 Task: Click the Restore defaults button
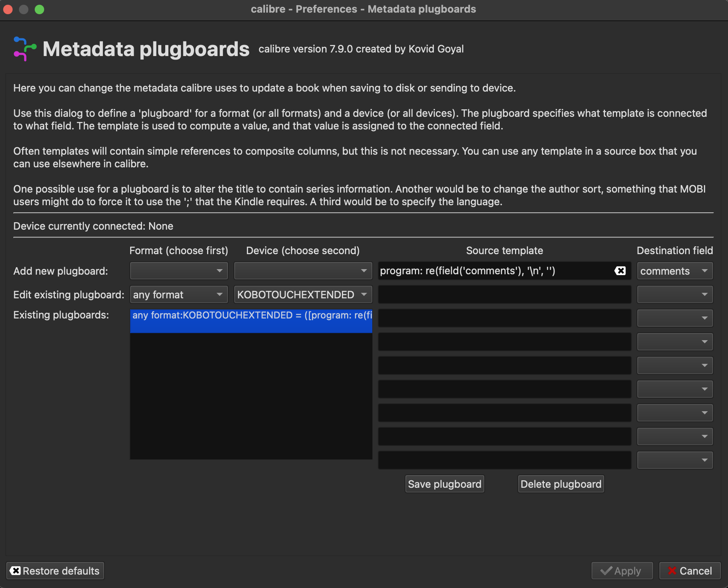(55, 571)
